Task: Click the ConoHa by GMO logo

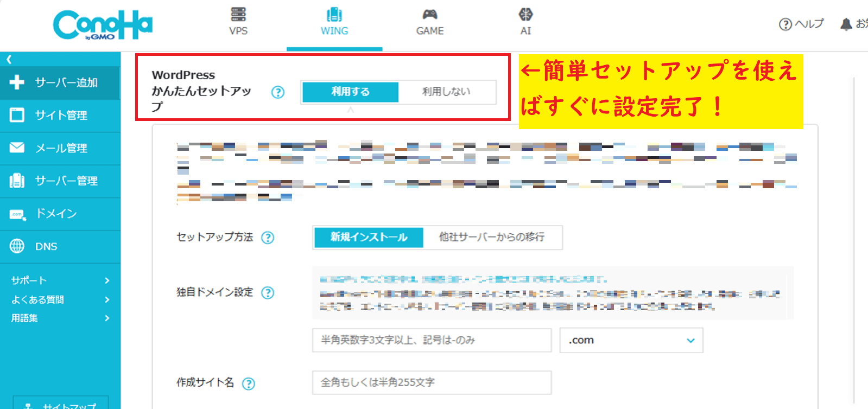Action: (x=103, y=25)
